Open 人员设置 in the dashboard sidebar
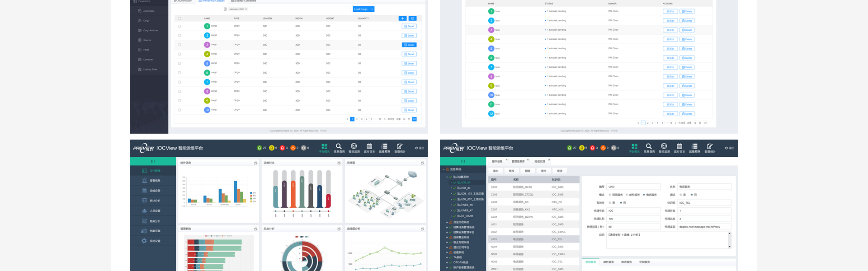 pos(151,211)
